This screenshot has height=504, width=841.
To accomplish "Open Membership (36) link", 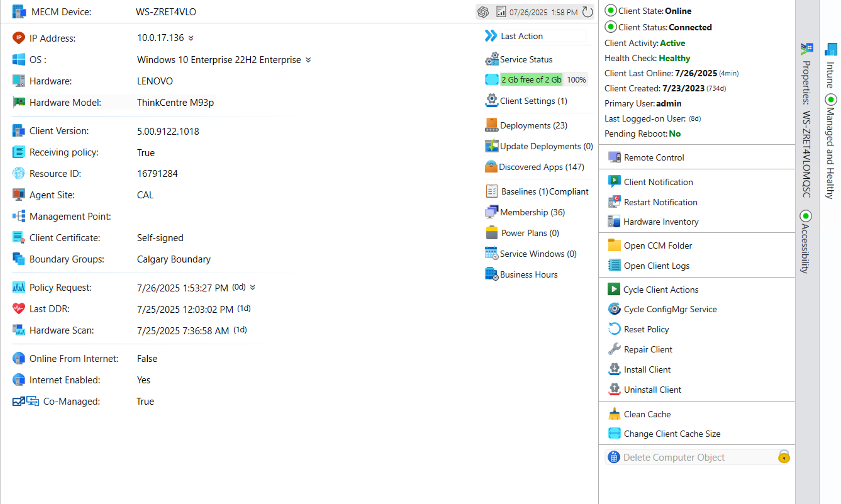I will tap(532, 212).
